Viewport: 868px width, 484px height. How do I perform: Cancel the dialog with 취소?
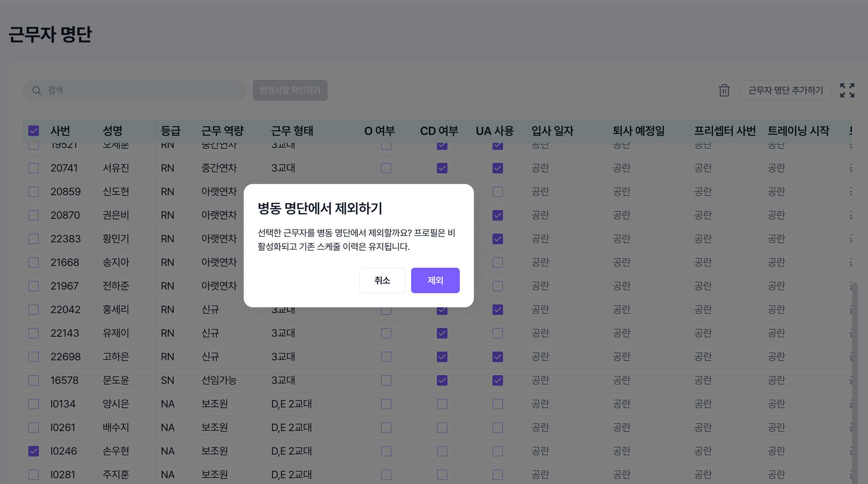[382, 280]
